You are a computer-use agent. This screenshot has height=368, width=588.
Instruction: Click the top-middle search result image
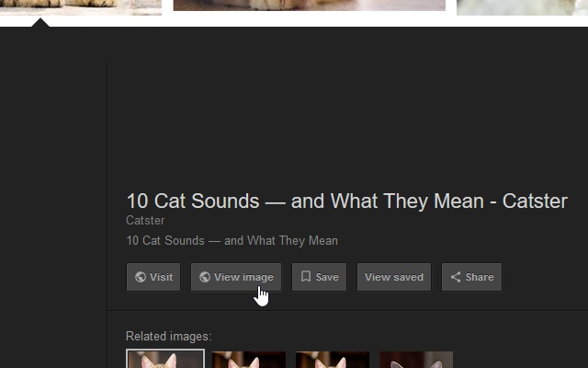click(x=310, y=6)
